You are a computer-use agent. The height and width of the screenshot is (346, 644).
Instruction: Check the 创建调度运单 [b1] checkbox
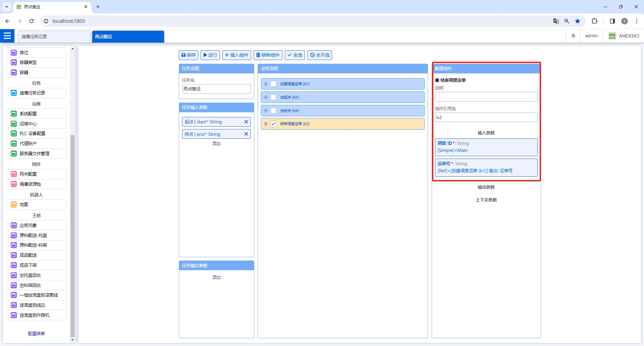click(273, 84)
